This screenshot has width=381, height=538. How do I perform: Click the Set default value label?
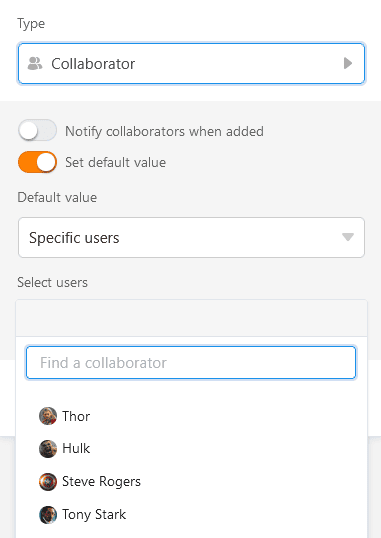pos(115,162)
